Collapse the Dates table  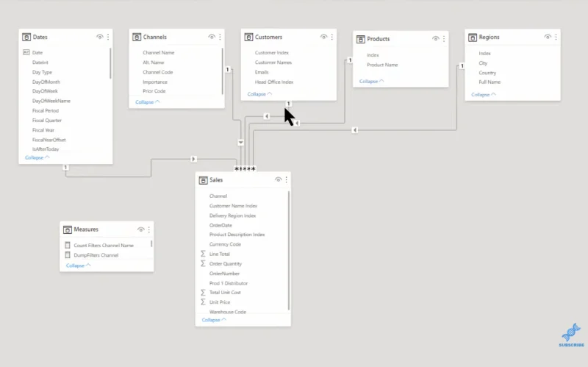tap(37, 157)
